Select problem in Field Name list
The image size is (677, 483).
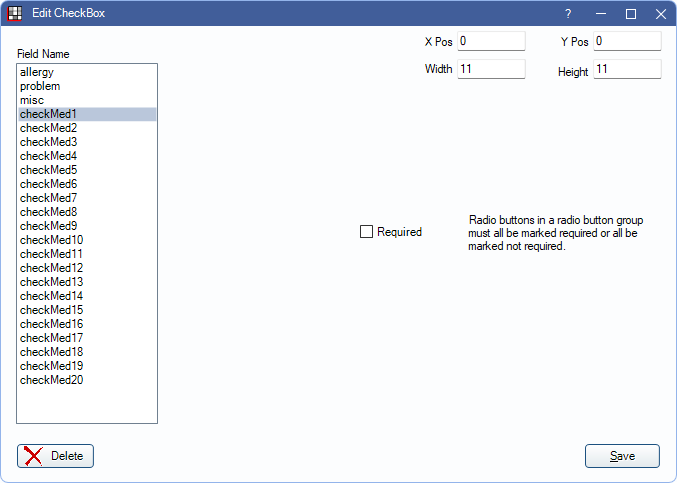click(40, 87)
